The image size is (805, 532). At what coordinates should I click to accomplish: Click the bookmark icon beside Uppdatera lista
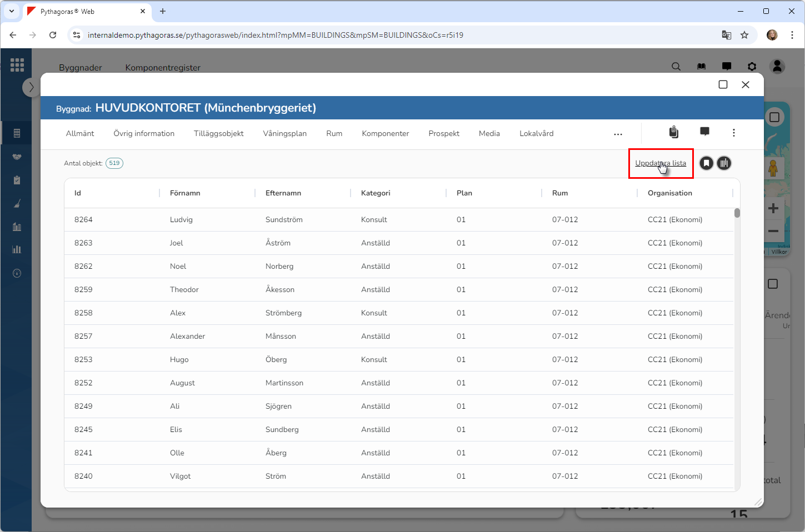pos(706,163)
